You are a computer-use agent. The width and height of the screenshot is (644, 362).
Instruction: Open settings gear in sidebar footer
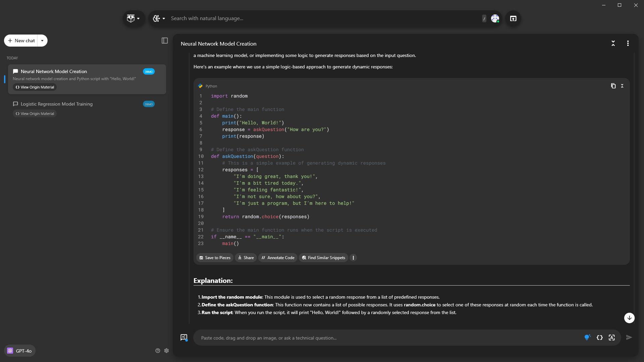pyautogui.click(x=166, y=351)
